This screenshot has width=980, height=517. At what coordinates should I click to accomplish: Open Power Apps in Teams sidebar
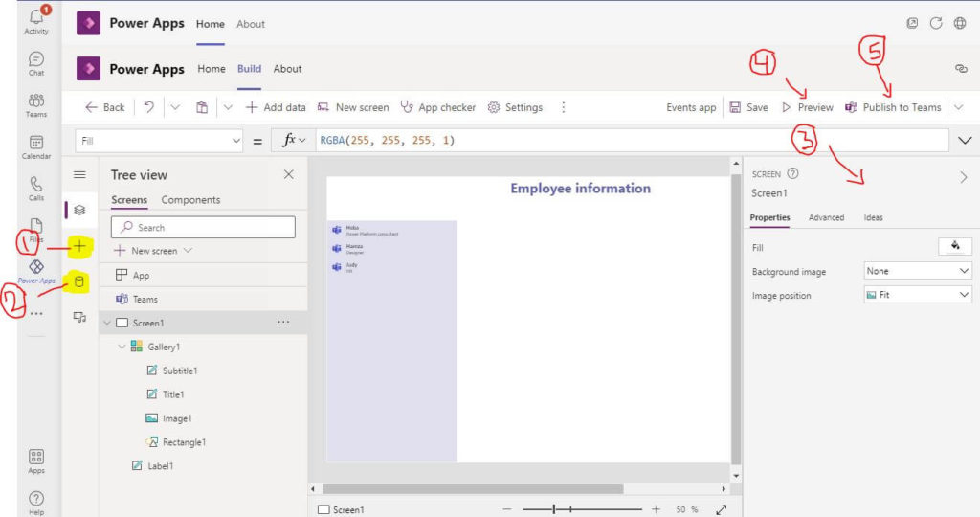36,271
